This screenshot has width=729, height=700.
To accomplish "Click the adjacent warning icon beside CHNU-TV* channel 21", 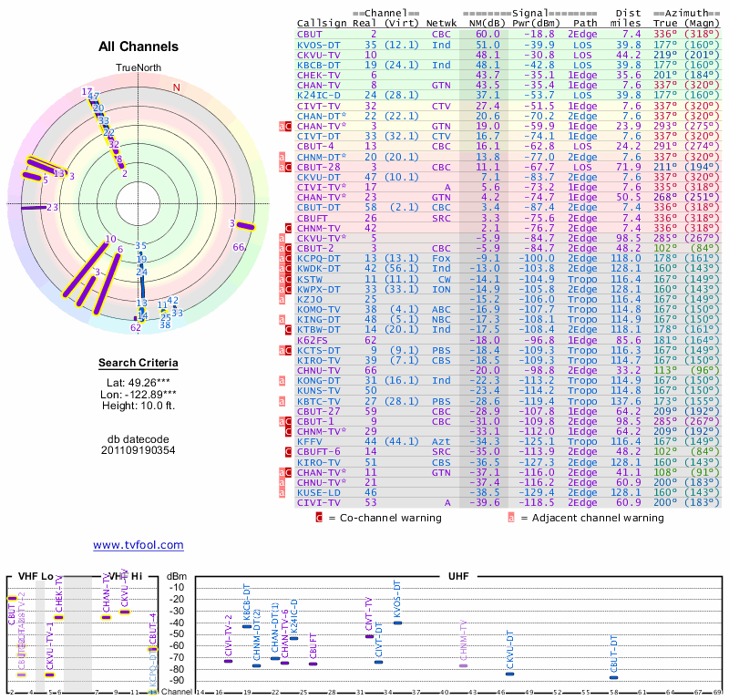I will coord(282,483).
